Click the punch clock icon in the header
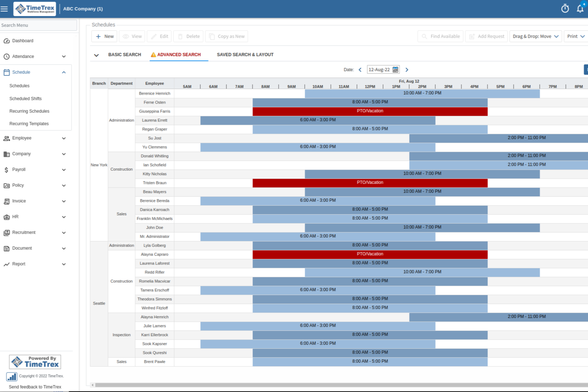This screenshot has height=392, width=588. (x=565, y=8)
